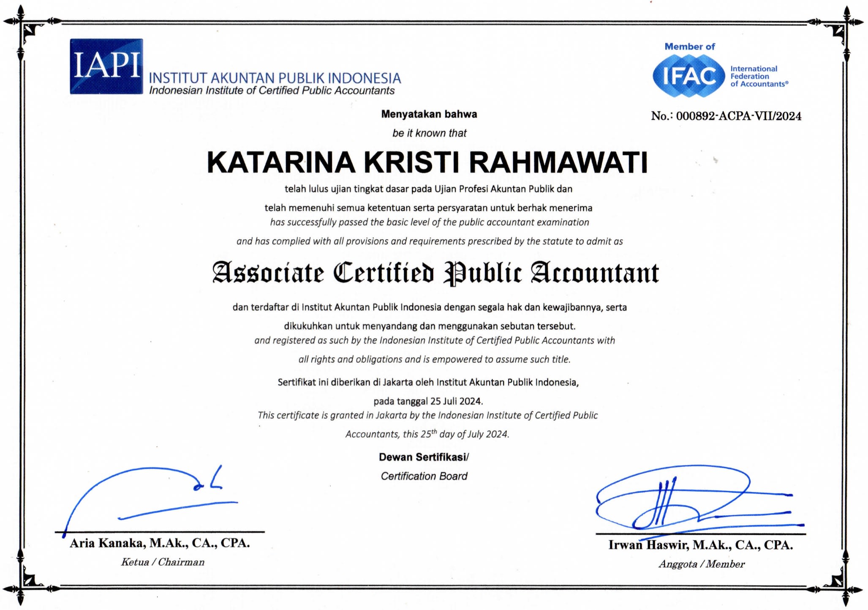868x610 pixels.
Task: Click the IAPI blue logo box
Action: point(106,66)
